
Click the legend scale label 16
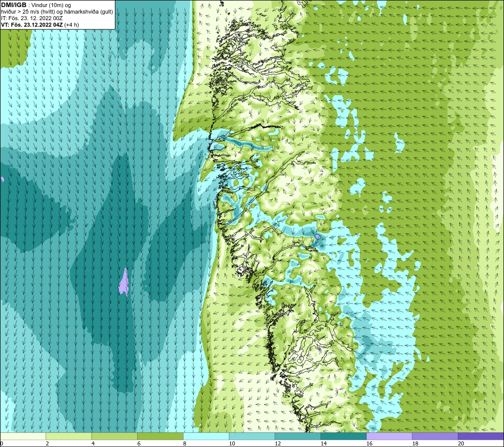point(369,444)
